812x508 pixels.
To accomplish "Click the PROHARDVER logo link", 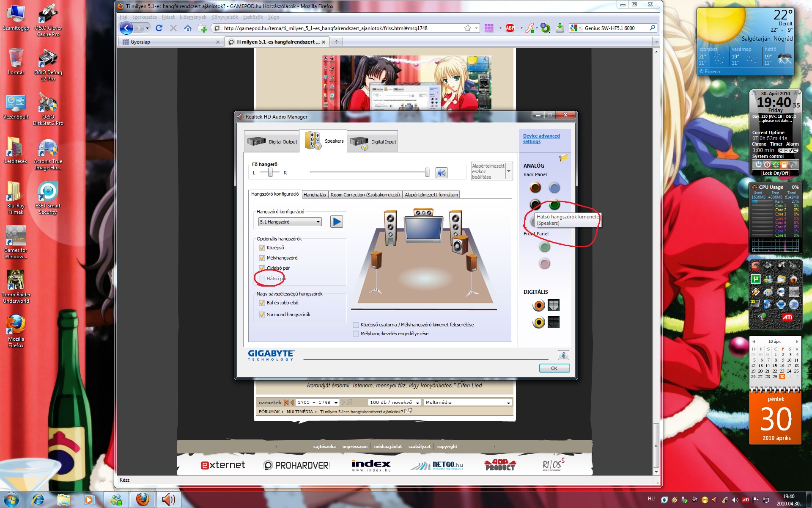I will coord(296,465).
